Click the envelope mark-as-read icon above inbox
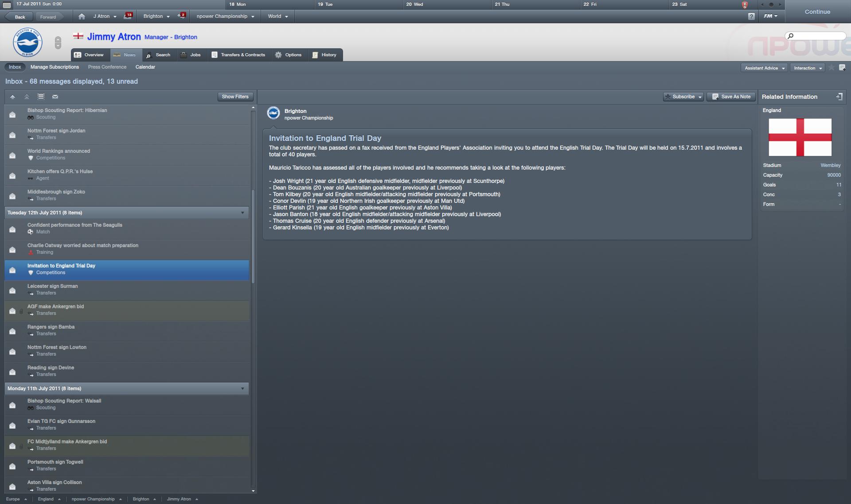The image size is (851, 504). point(55,97)
